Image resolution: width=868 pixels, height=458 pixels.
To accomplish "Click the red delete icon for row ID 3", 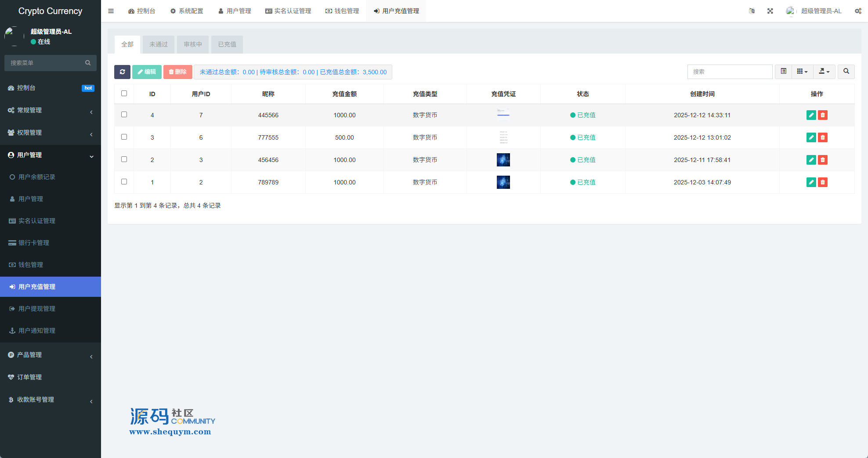I will point(822,137).
